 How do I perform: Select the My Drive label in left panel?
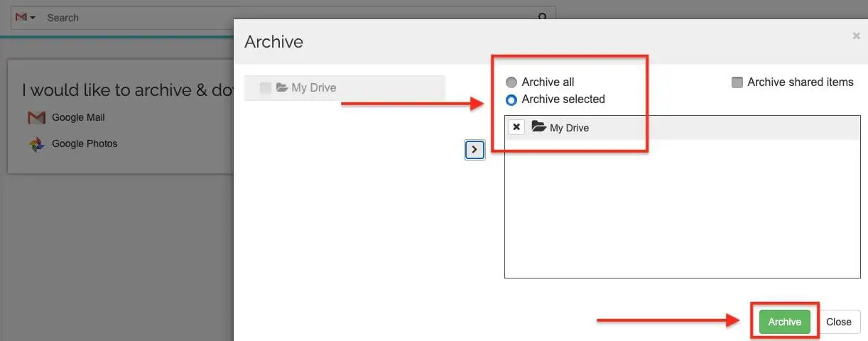pyautogui.click(x=314, y=88)
